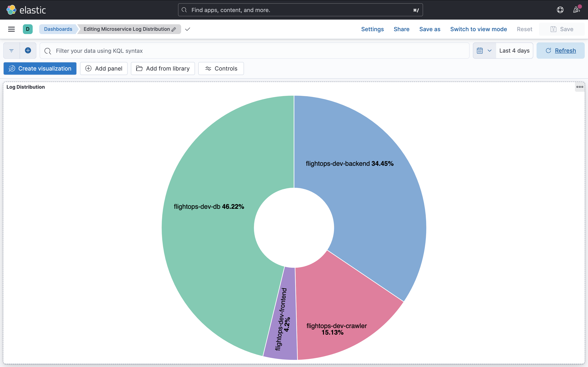Expand the calendar quick date menu

484,51
